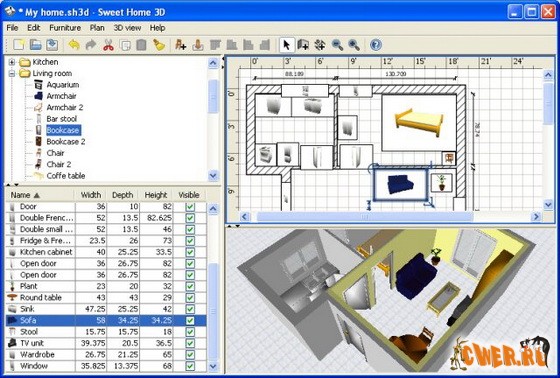Click the Zoom in magnifier icon
This screenshot has height=378, width=560.
click(x=354, y=45)
